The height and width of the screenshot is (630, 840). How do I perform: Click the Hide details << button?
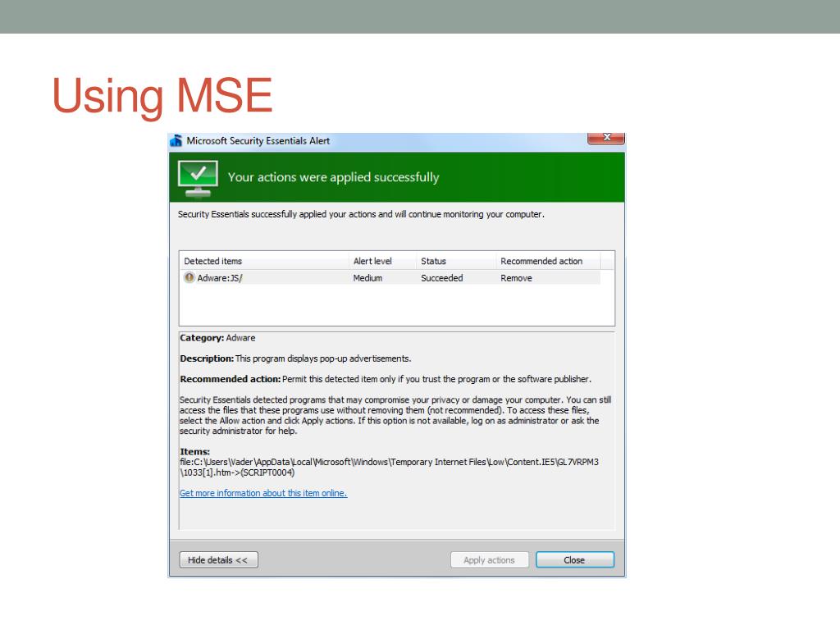218,559
